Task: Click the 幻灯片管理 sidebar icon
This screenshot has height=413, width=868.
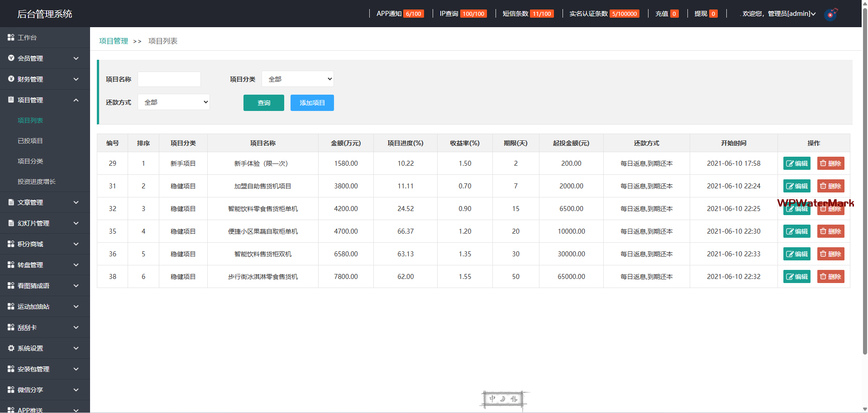Action: point(11,223)
